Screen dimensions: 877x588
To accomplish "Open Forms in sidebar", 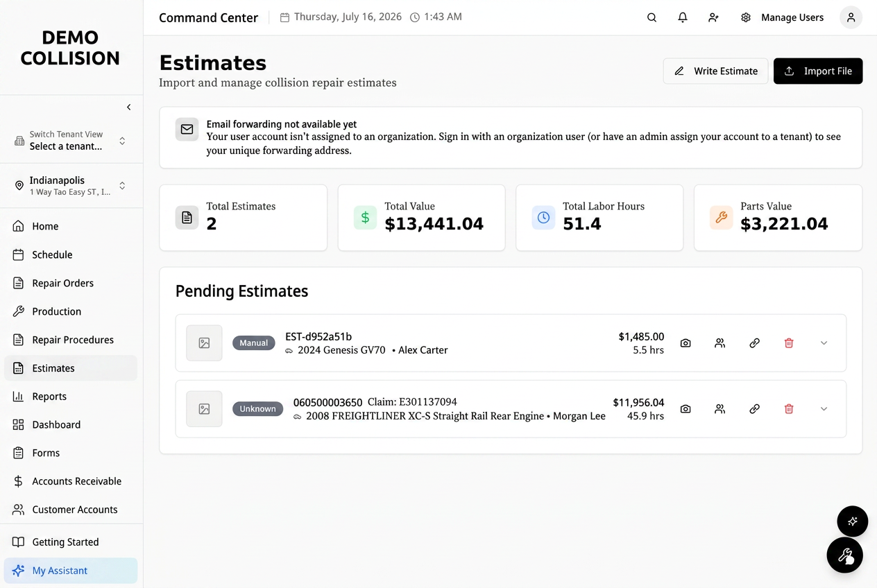I will click(x=71, y=453).
